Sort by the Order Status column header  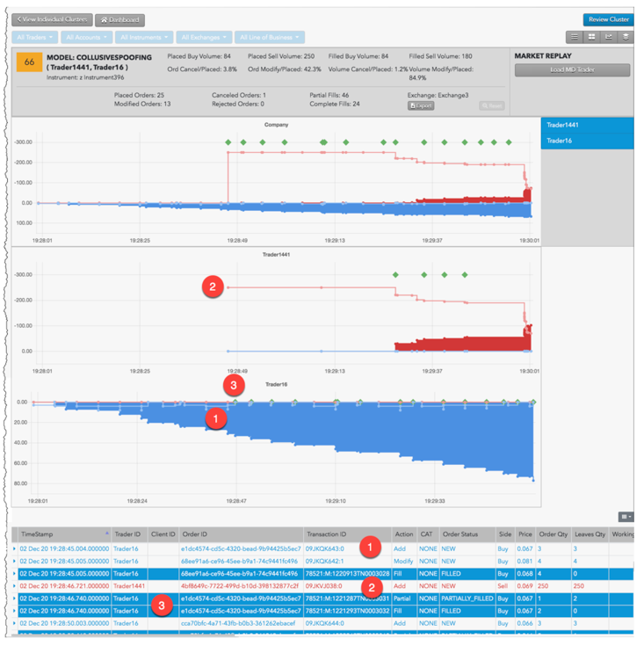467,534
